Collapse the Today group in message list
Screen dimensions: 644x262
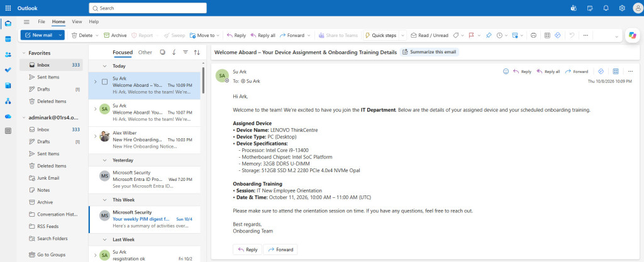[x=105, y=66]
